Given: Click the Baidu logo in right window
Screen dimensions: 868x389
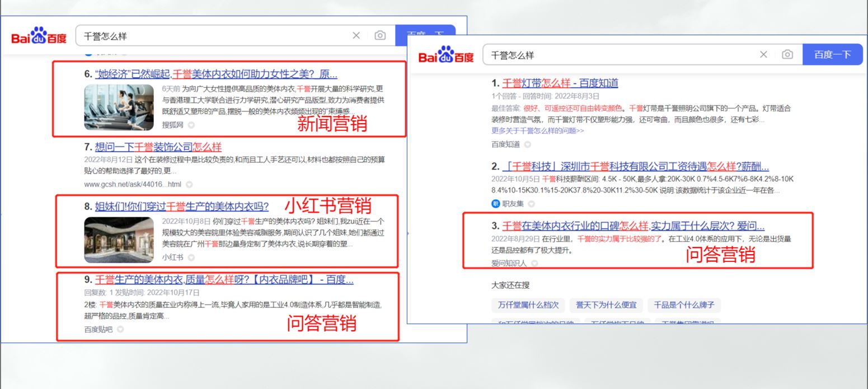Looking at the screenshot, I should click(x=446, y=56).
